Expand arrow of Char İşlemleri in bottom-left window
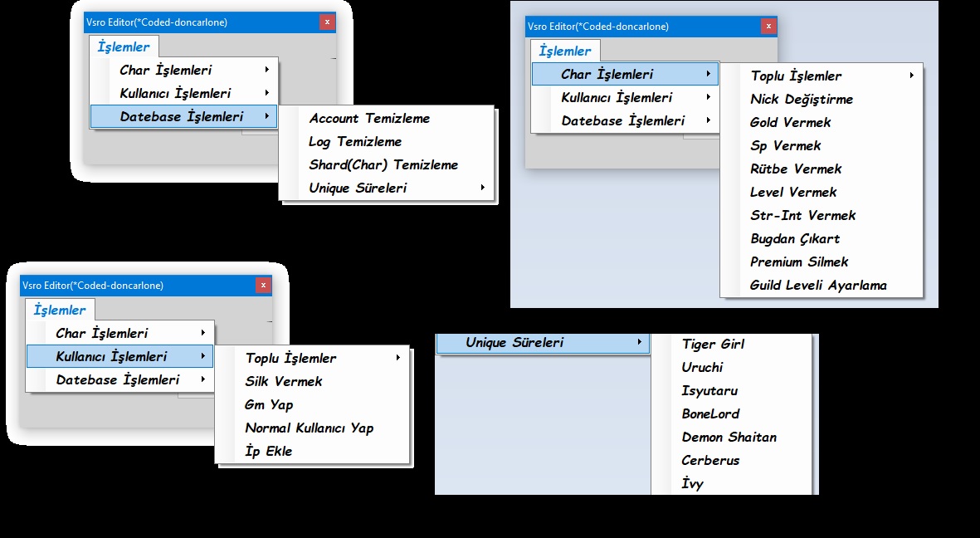Screen dimensions: 980x538 coord(203,333)
